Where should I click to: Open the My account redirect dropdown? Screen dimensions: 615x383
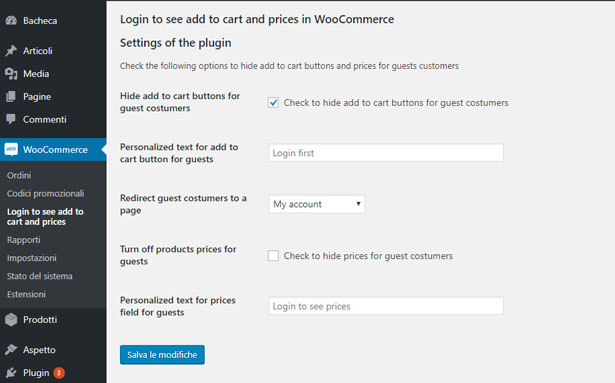[317, 204]
